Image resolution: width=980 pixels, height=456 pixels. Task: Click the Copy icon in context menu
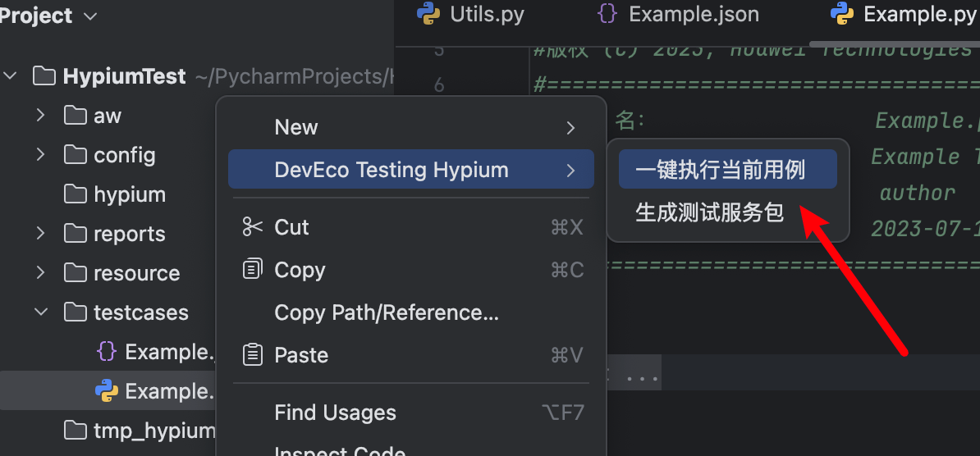253,269
